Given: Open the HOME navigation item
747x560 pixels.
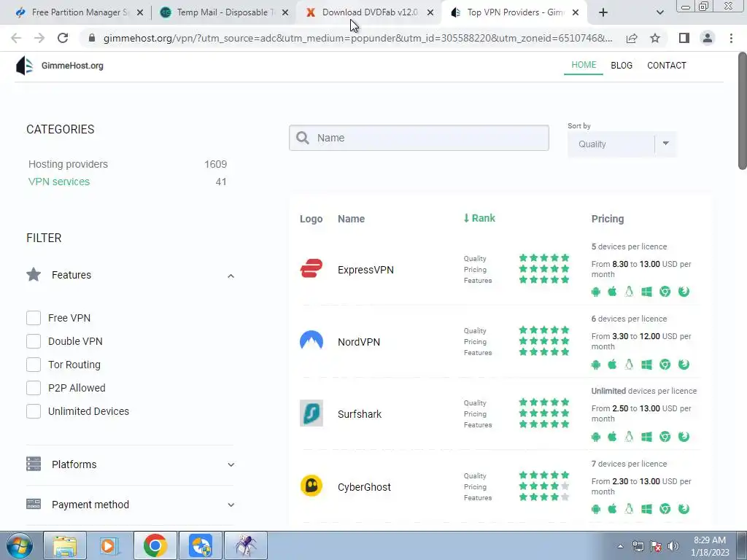Looking at the screenshot, I should coord(584,65).
